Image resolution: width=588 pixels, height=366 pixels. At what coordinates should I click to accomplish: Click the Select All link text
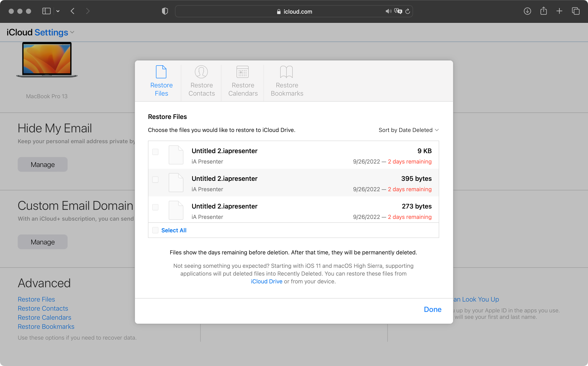click(174, 230)
